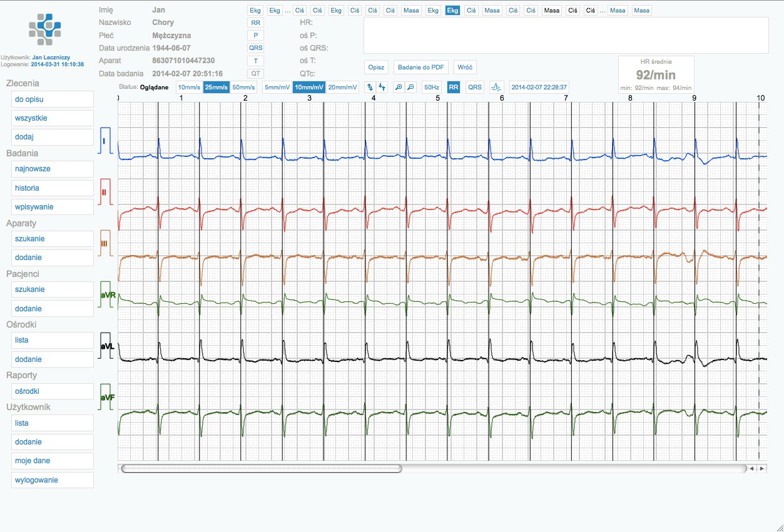Open Zlecenia wszystkie
Viewport: 784px width, 532px height.
[x=53, y=118]
